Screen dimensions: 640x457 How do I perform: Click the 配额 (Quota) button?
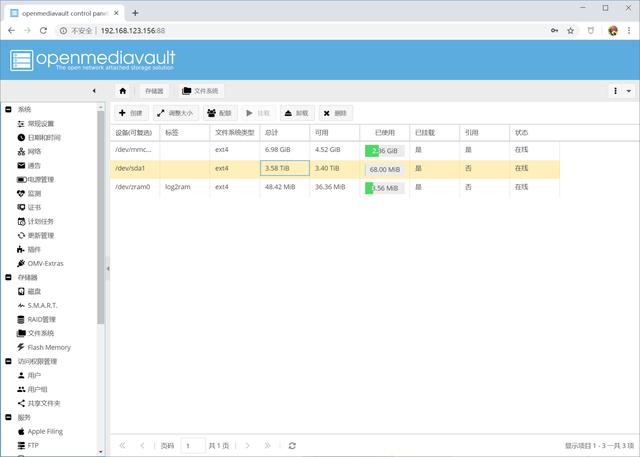220,113
